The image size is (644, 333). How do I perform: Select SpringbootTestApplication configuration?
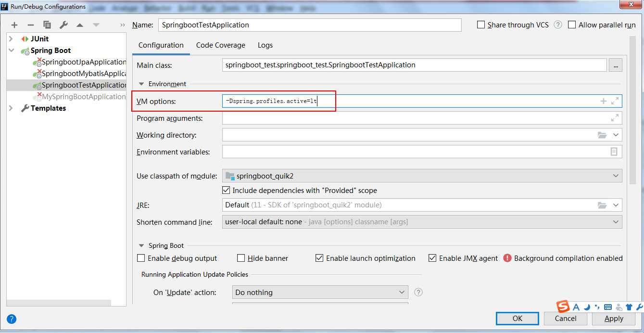click(x=67, y=85)
